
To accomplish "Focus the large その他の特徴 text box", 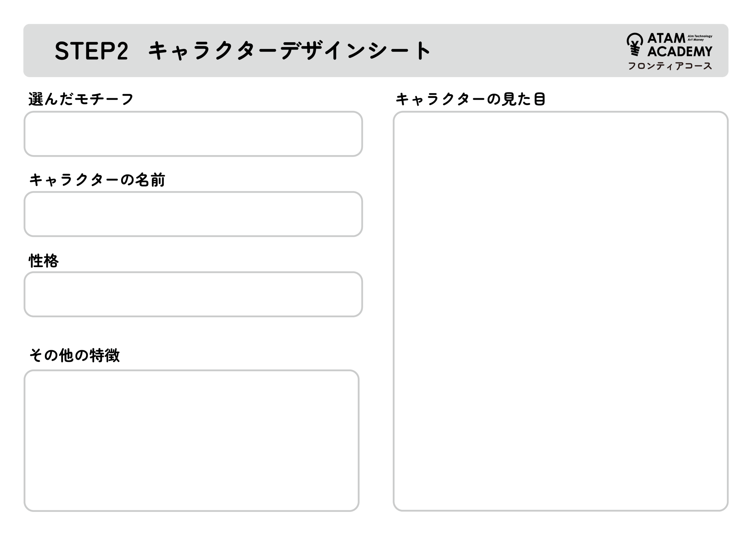I will [191, 440].
